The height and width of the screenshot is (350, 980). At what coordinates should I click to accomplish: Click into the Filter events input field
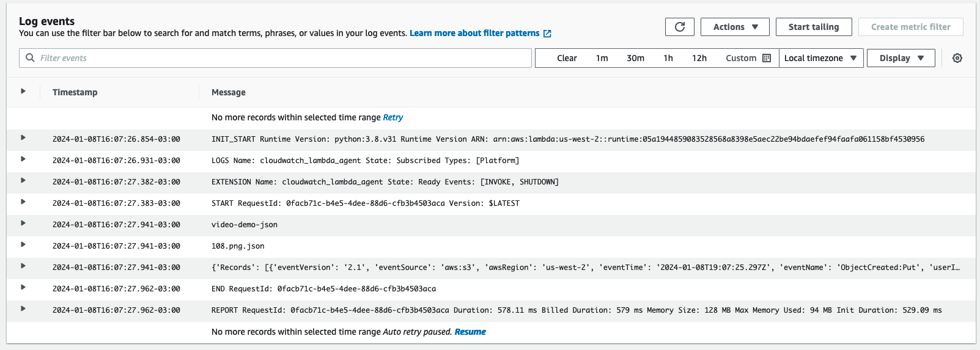[x=281, y=58]
